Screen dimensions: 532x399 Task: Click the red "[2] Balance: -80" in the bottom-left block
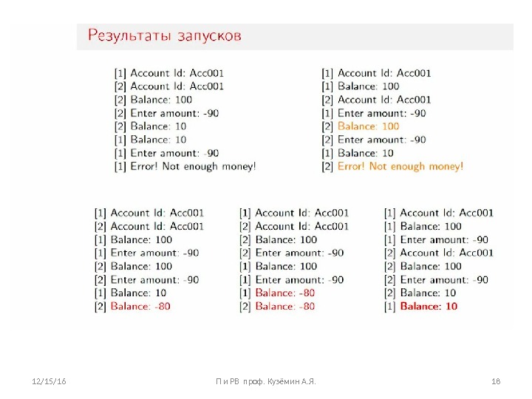[132, 306]
